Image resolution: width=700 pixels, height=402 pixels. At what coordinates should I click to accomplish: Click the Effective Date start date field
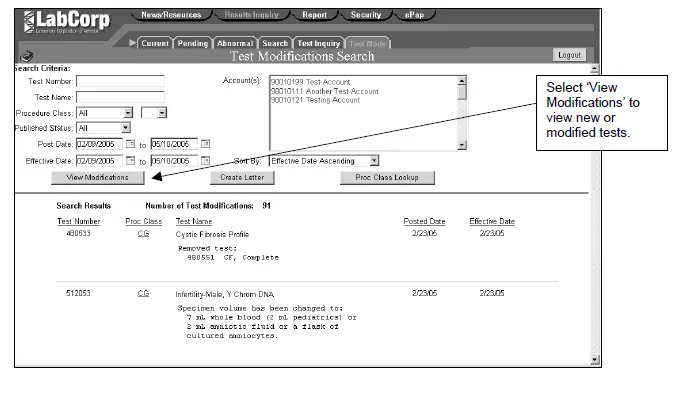99,160
